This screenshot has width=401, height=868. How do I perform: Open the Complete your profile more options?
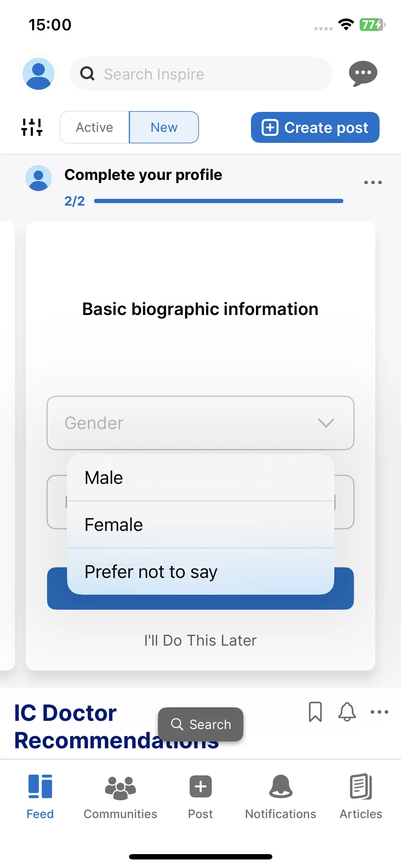pos(373,182)
